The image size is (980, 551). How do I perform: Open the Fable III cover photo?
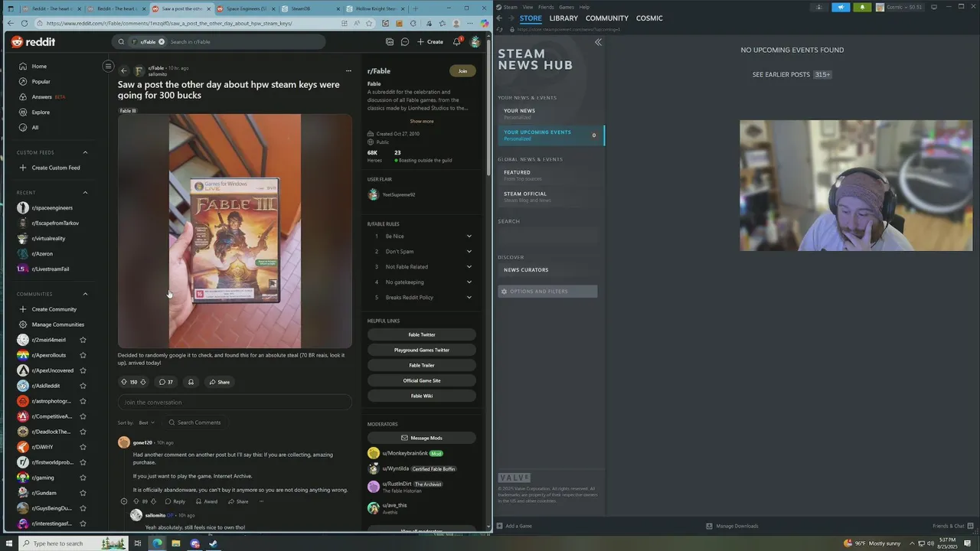coord(235,231)
